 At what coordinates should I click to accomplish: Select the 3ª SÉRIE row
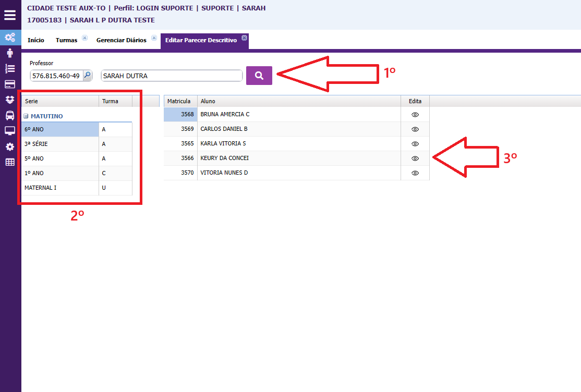click(x=60, y=144)
